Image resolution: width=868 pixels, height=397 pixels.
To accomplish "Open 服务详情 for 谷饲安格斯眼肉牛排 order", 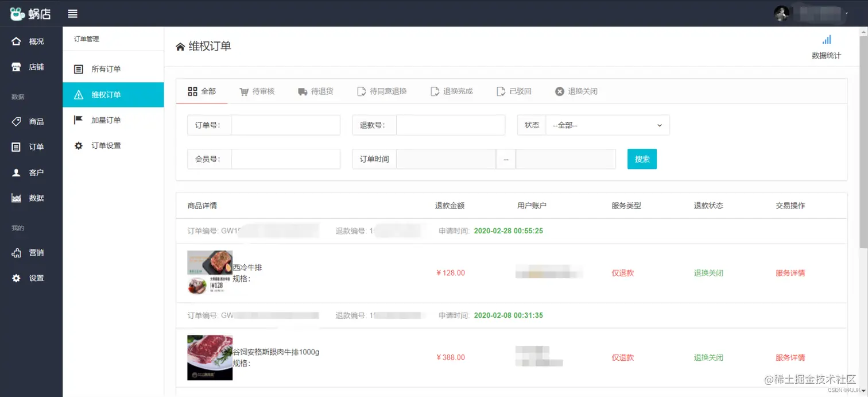I will [790, 357].
